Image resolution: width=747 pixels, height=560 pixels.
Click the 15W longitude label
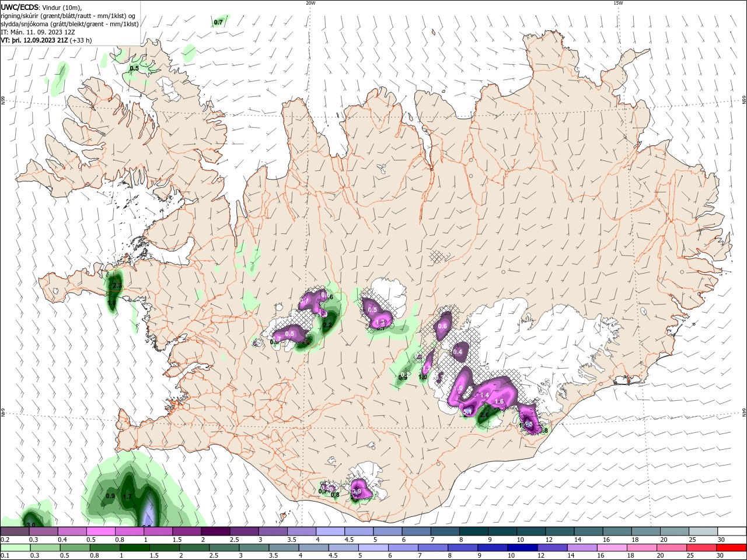618,3
